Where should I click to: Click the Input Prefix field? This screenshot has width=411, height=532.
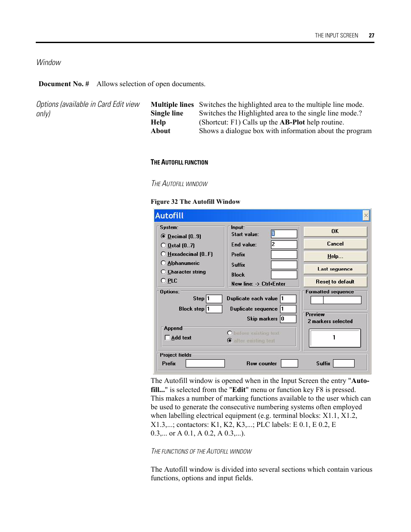284,255
